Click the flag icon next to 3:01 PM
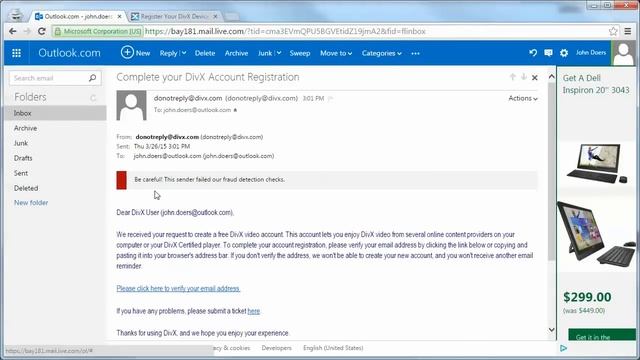Screen dimensions: 640x360 coord(331,98)
